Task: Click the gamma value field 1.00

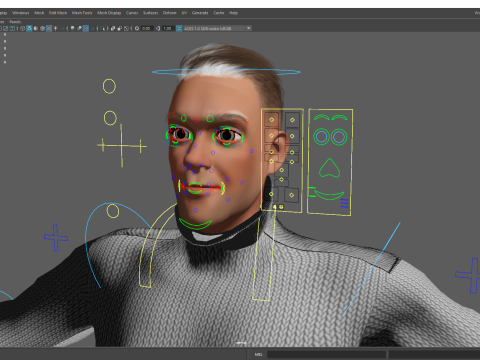Action: 168,28
